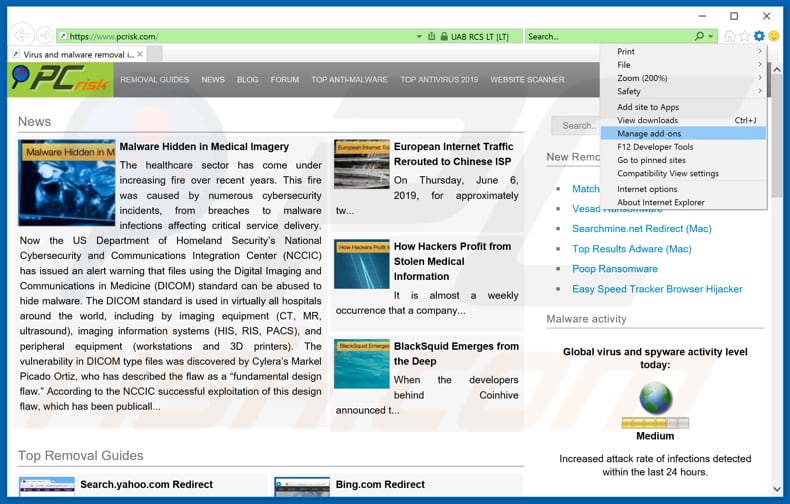
Task: Click the Favorites star icon
Action: pos(744,36)
